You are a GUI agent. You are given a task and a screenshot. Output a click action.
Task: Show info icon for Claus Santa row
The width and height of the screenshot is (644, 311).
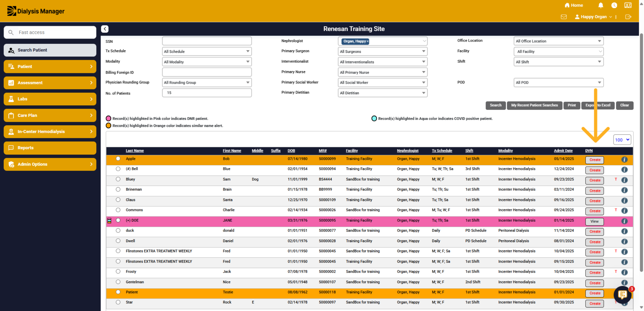(624, 201)
